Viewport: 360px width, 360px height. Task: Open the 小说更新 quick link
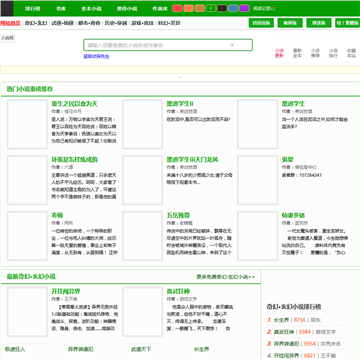pos(279,53)
